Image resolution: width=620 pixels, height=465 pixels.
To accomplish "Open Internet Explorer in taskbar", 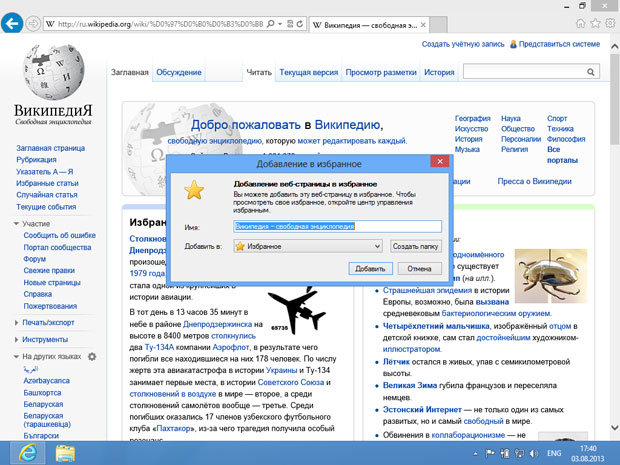I will [27, 453].
